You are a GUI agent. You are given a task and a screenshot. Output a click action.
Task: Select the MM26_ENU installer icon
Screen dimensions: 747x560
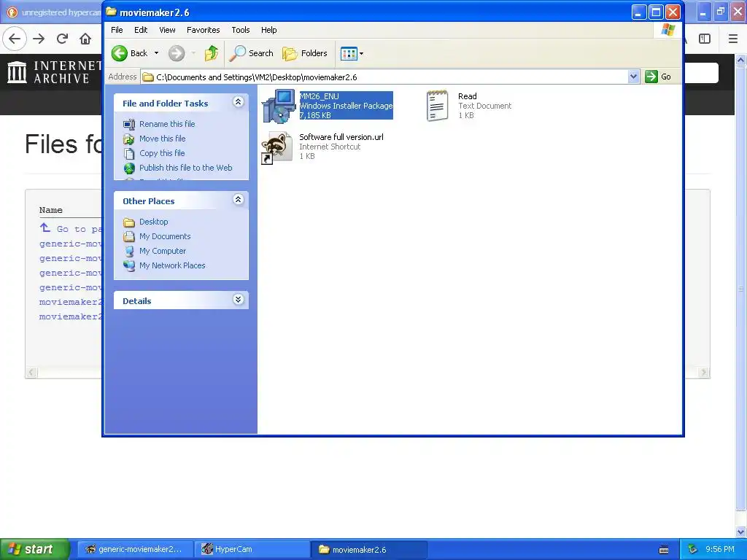point(279,106)
